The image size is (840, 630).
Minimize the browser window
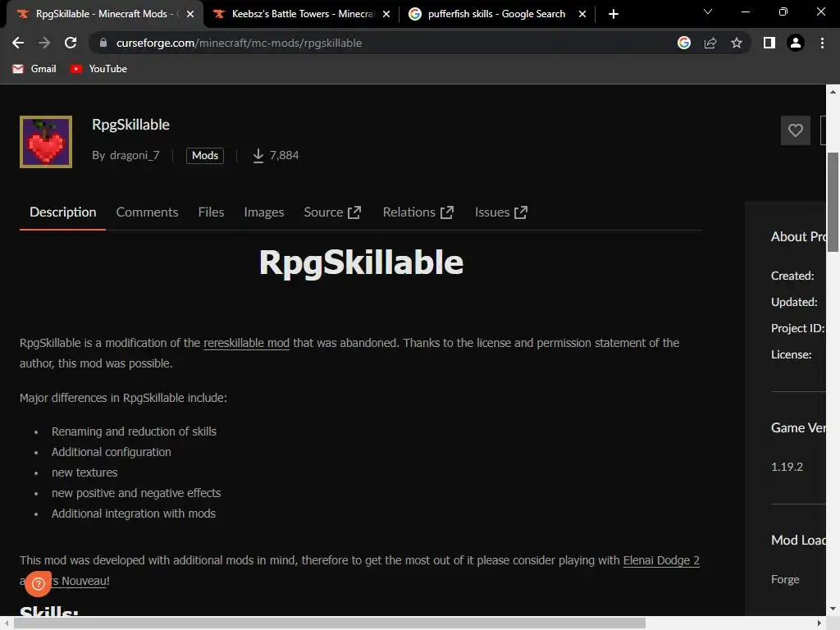click(x=745, y=11)
